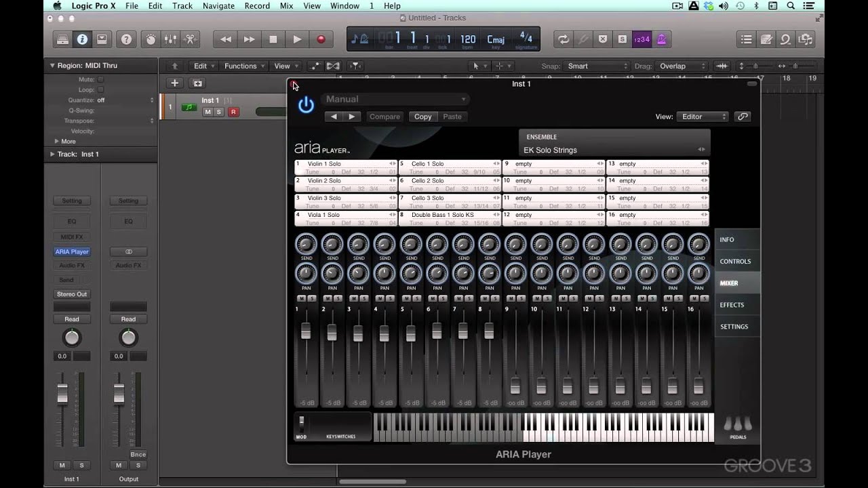Screen dimensions: 868x488
Task: Go to the previous plug-in preset arrow
Action: 334,117
